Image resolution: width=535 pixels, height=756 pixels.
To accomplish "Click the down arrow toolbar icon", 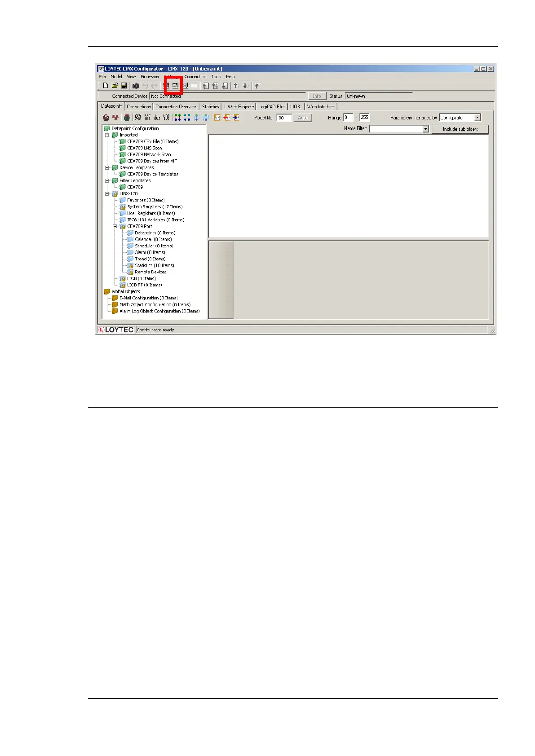I will pos(246,86).
